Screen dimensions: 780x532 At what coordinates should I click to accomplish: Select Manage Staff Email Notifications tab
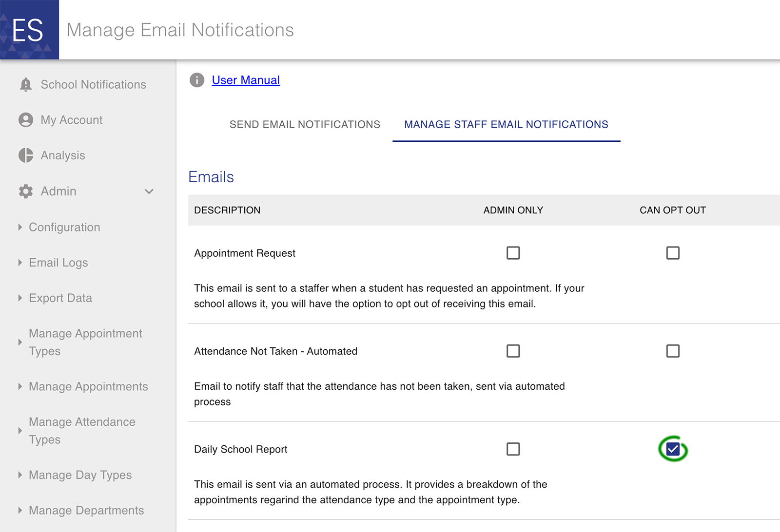point(506,124)
